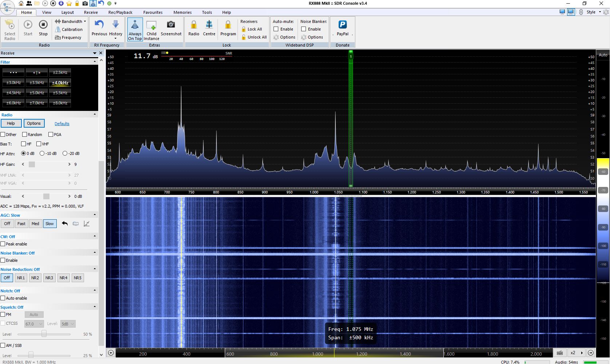This screenshot has height=364, width=610.
Task: Check the Dither option in Radio panel
Action: (x=3, y=134)
